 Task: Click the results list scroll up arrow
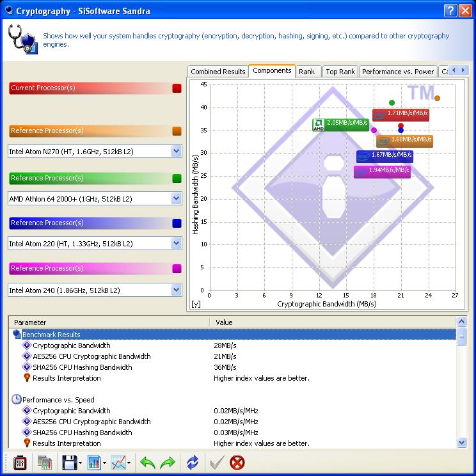(x=462, y=322)
